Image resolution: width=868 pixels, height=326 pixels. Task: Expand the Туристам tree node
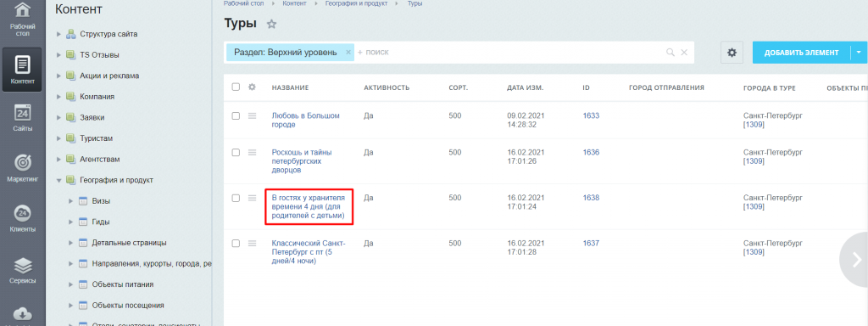(58, 138)
